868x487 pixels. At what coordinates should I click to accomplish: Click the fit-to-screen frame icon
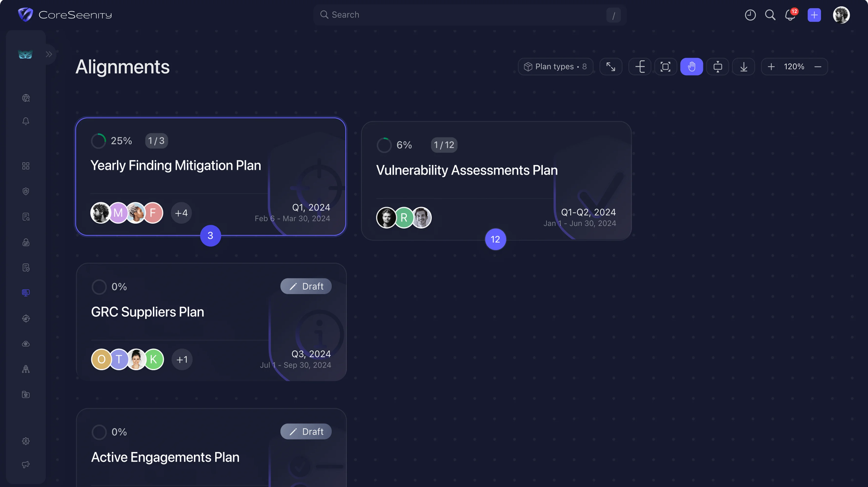pyautogui.click(x=665, y=66)
